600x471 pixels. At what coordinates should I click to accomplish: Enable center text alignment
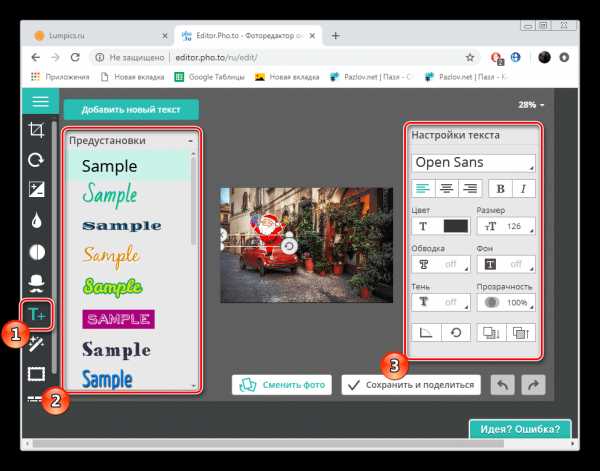pyautogui.click(x=447, y=188)
